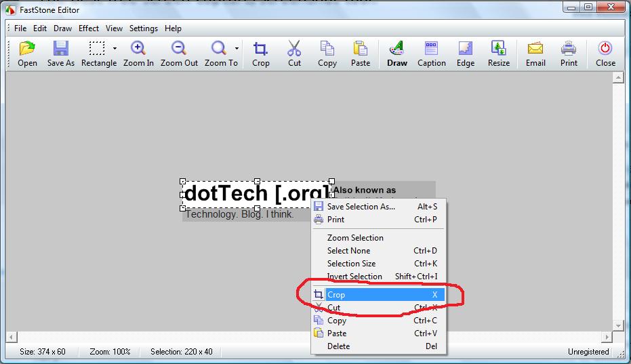Open the Draw tool from toolbar
The height and width of the screenshot is (364, 631).
[x=396, y=49]
